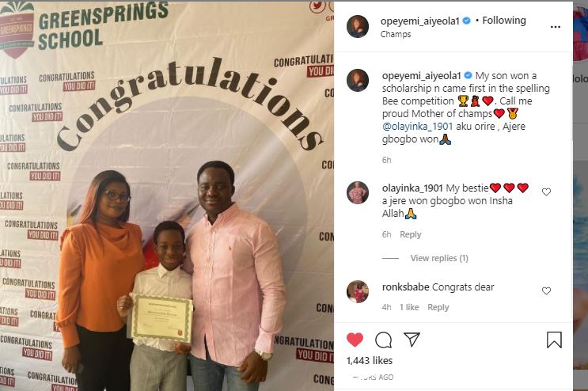Share post via paper plane icon

pyautogui.click(x=412, y=340)
